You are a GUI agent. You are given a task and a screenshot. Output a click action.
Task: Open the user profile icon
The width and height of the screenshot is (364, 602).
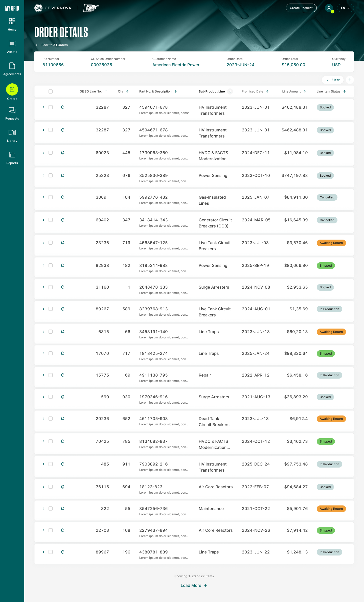[x=329, y=8]
